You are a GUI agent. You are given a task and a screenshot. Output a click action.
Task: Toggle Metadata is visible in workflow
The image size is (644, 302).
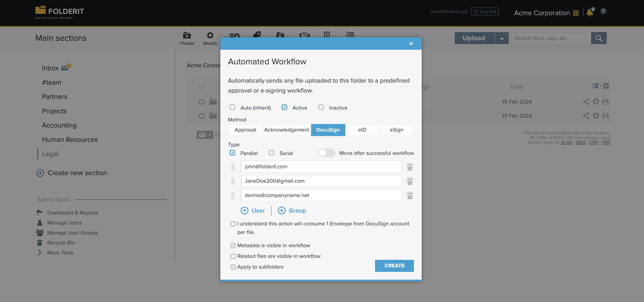[x=233, y=246]
